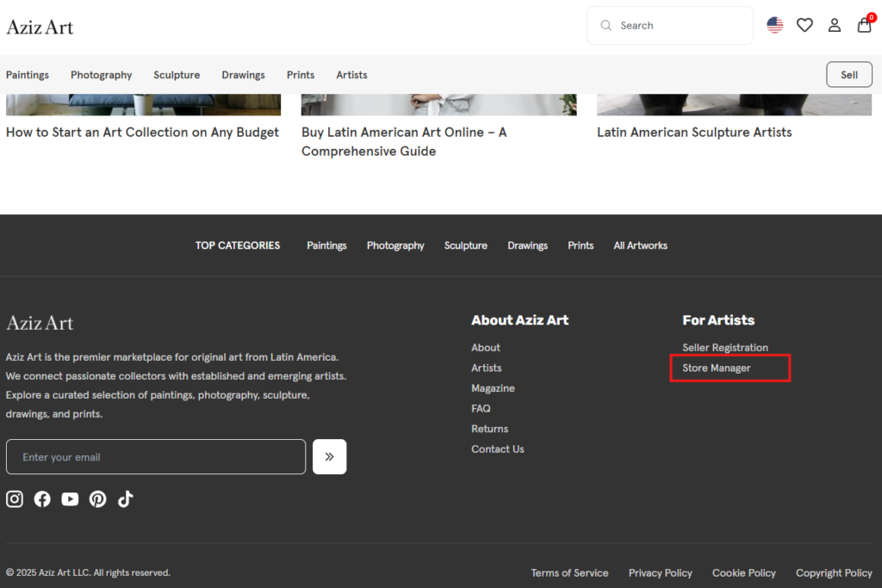Image resolution: width=882 pixels, height=588 pixels.
Task: Open the user account icon
Action: [x=835, y=26]
